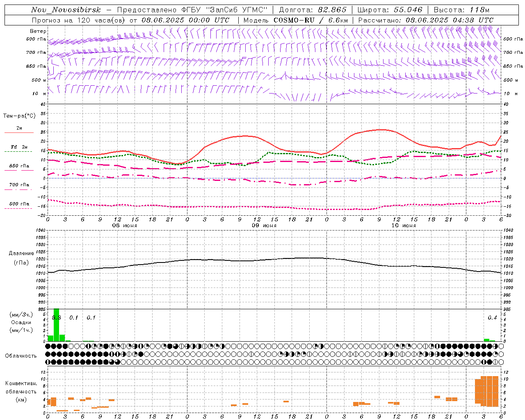This screenshot has width=525, height=420.
Task: Click the 0.4 precipitation value
Action: (492, 318)
